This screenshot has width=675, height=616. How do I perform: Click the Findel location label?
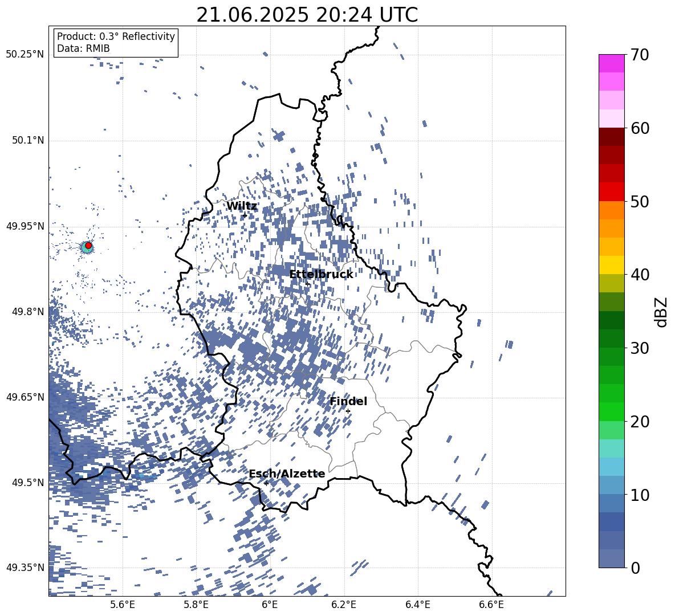348,401
